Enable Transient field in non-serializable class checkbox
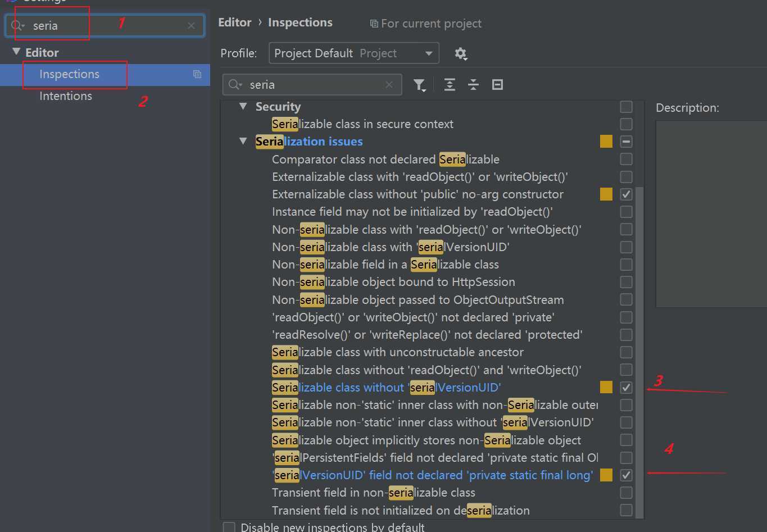Image resolution: width=767 pixels, height=532 pixels. pyautogui.click(x=626, y=493)
